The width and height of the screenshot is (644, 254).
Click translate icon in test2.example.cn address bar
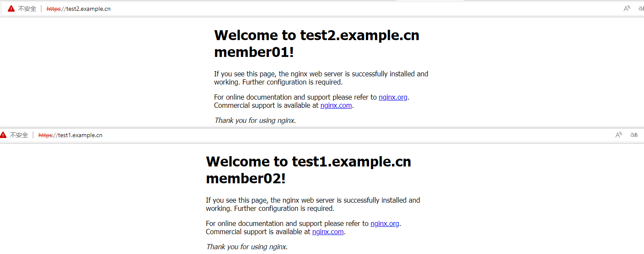(641, 9)
